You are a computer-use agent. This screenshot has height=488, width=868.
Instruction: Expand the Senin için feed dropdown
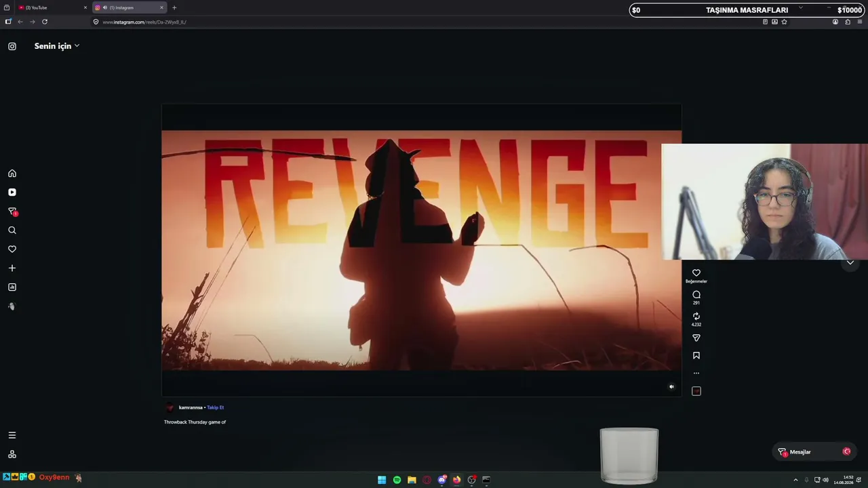[57, 46]
